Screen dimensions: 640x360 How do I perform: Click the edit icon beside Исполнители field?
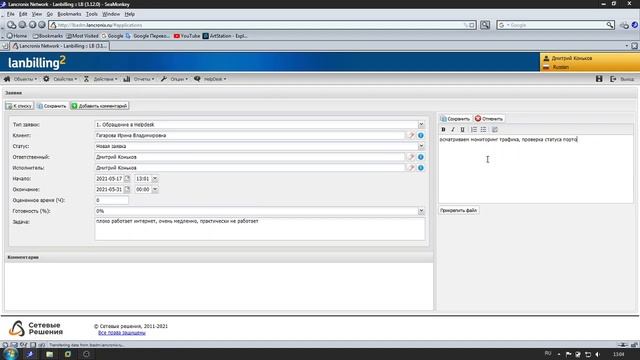(411, 168)
